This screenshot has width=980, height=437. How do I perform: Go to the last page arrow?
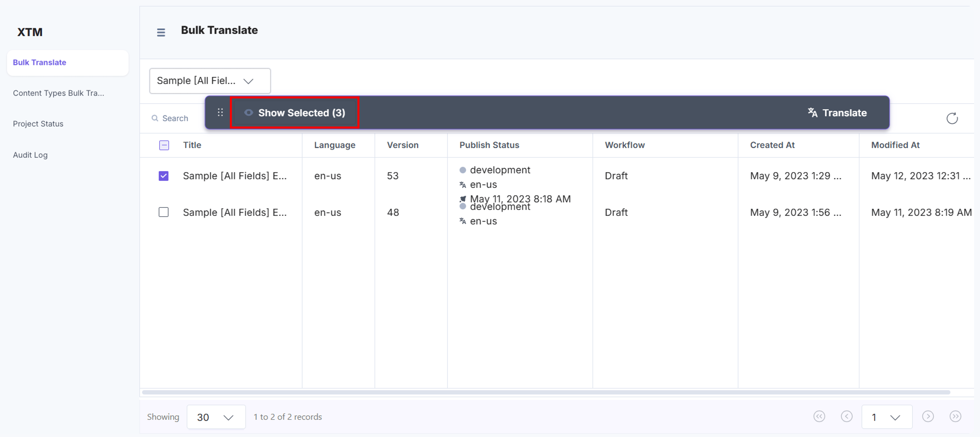coord(955,416)
